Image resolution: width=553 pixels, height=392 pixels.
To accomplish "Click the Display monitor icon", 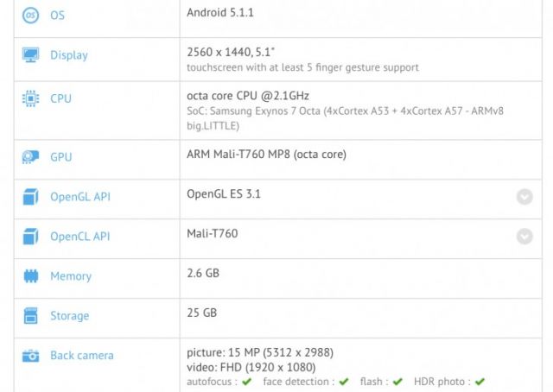I will click(x=31, y=55).
